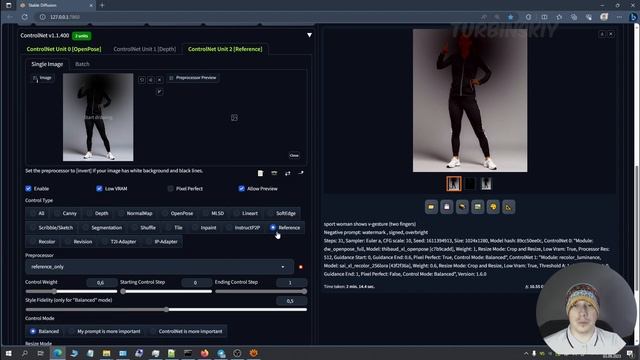Open the Preprocessor dropdown reference_only
Image resolution: width=640 pixels, height=360 pixels.
pyautogui.click(x=159, y=267)
